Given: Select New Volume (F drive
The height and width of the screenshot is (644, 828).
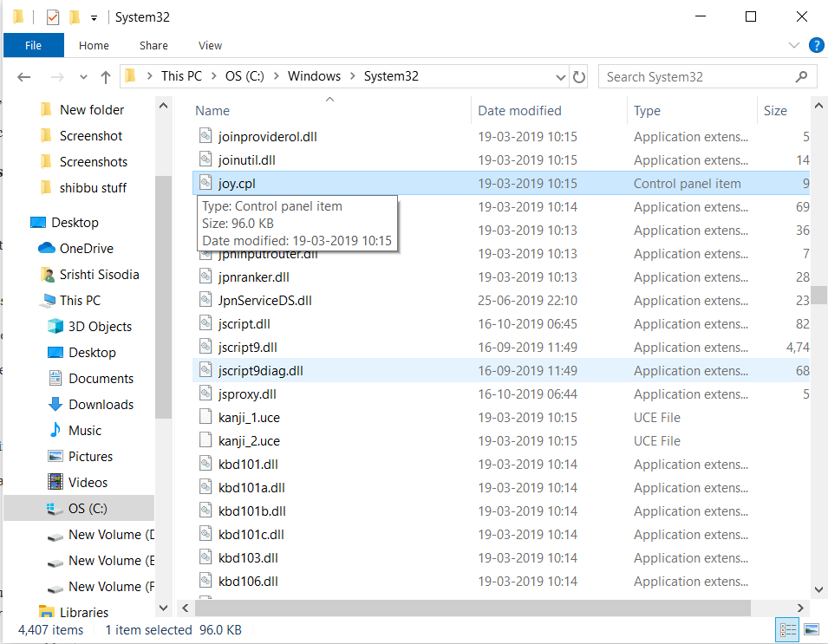Looking at the screenshot, I should [112, 587].
